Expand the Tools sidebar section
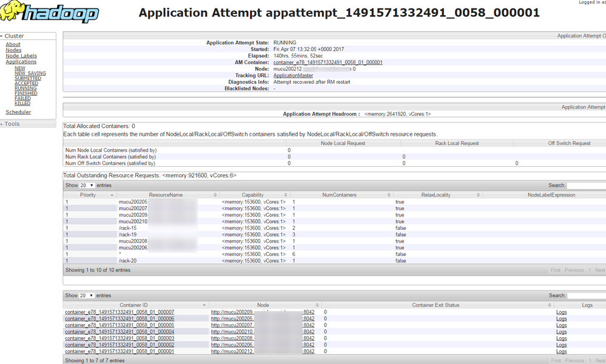The height and width of the screenshot is (364, 606). (12, 124)
